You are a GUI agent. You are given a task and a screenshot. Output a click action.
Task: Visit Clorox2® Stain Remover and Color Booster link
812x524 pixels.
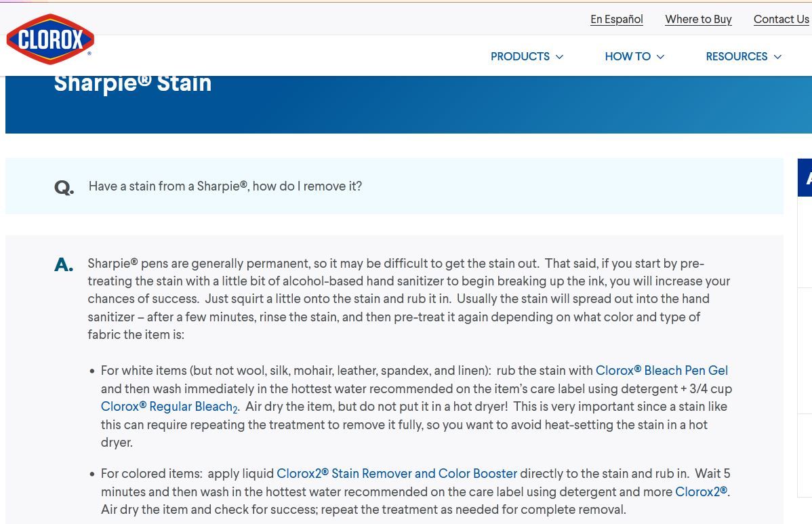pyautogui.click(x=397, y=473)
